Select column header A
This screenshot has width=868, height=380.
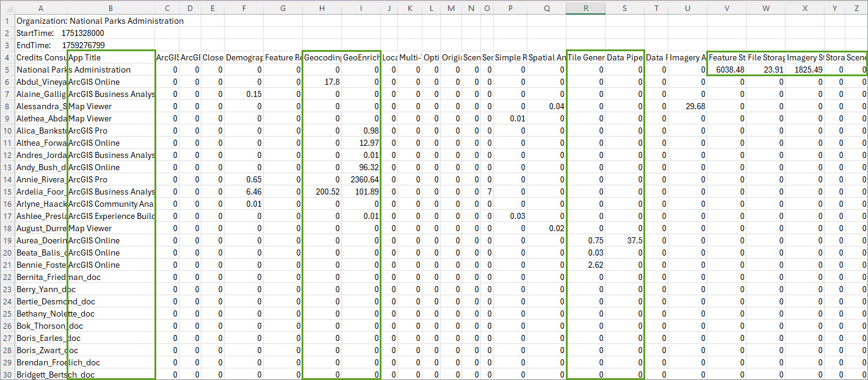point(40,8)
